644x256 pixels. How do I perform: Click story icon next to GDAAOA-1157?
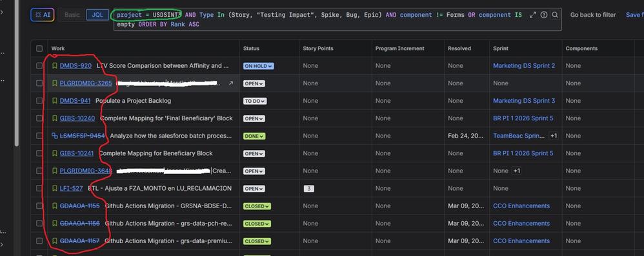(55, 240)
